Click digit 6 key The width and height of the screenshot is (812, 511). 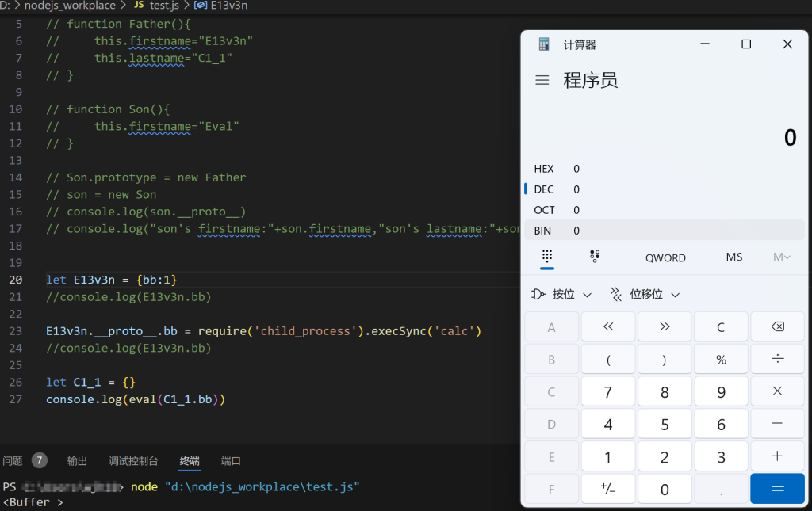coord(721,424)
